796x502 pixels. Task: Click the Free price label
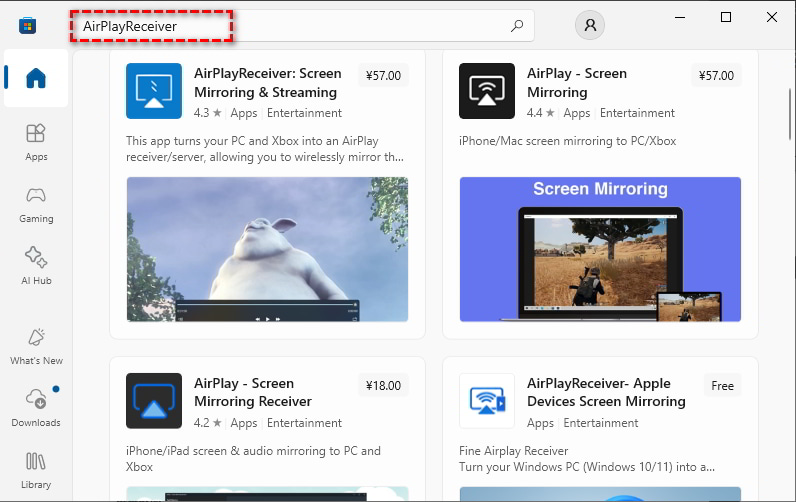coord(722,386)
